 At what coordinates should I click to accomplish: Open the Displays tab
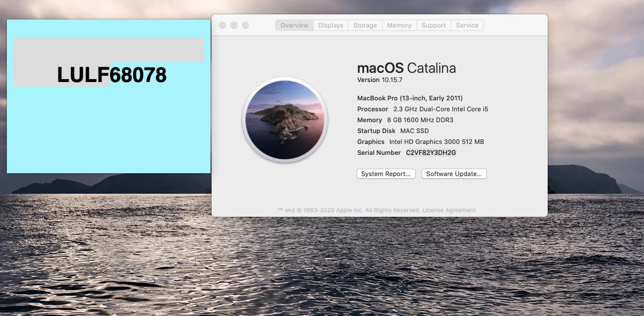[331, 25]
